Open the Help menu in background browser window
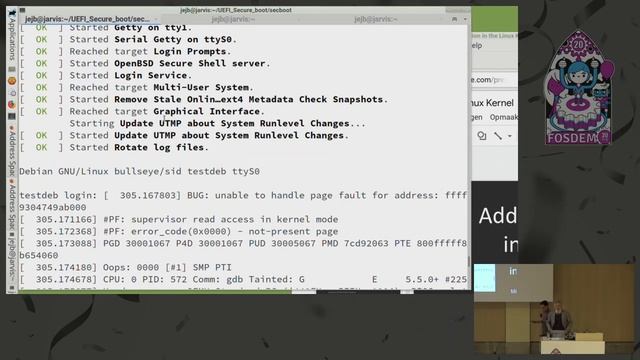This screenshot has width=640, height=360. [476, 45]
